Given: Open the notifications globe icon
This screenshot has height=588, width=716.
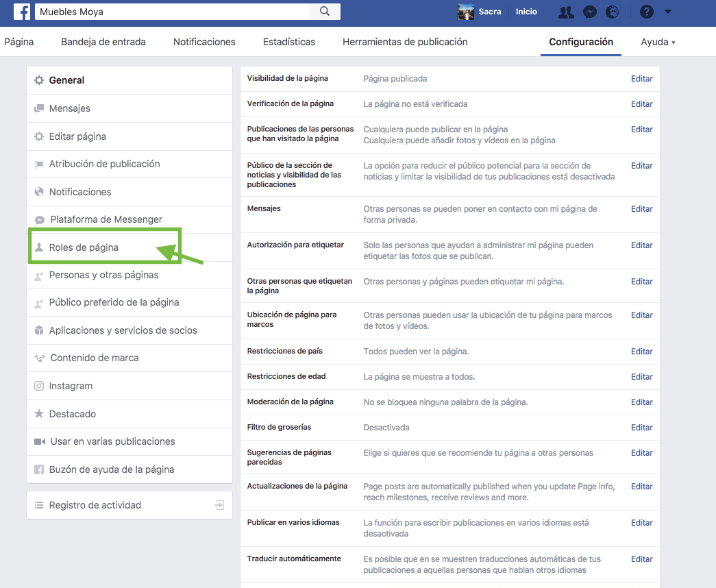Looking at the screenshot, I should (612, 12).
